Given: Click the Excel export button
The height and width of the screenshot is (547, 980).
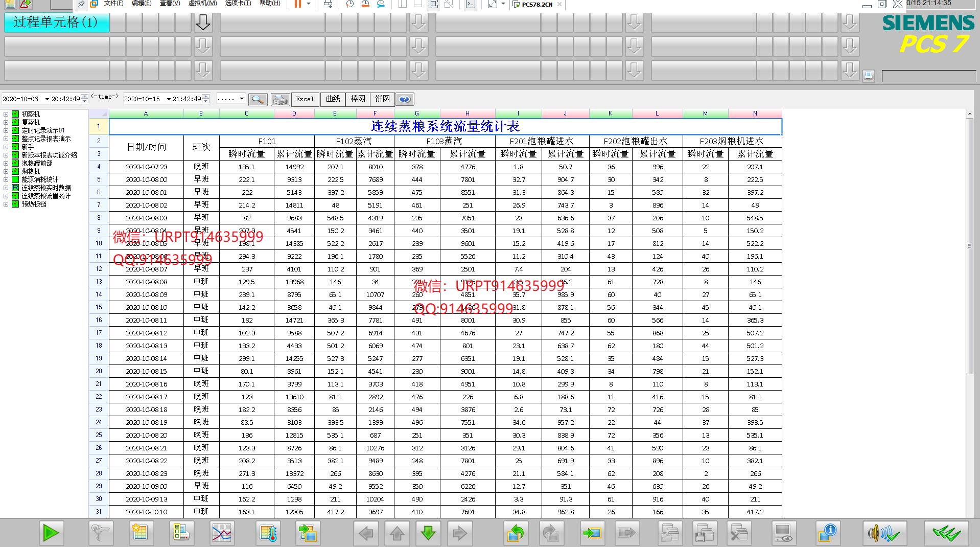Looking at the screenshot, I should (305, 99).
